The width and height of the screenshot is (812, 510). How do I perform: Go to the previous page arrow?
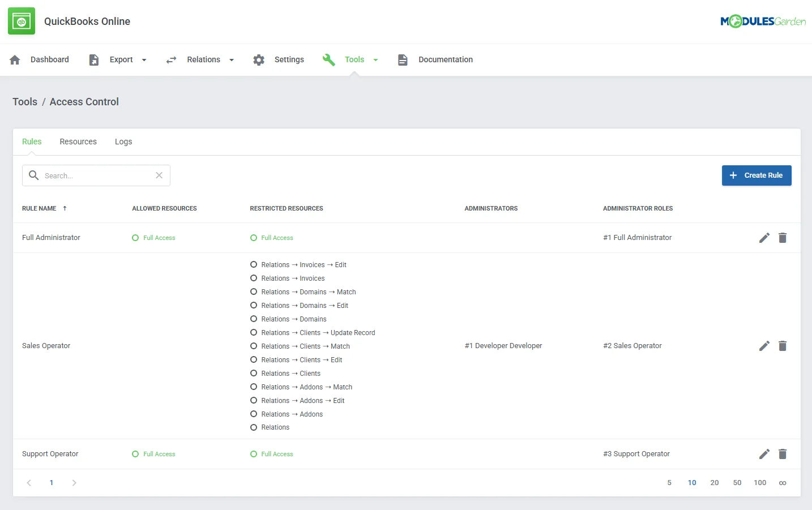coord(29,483)
